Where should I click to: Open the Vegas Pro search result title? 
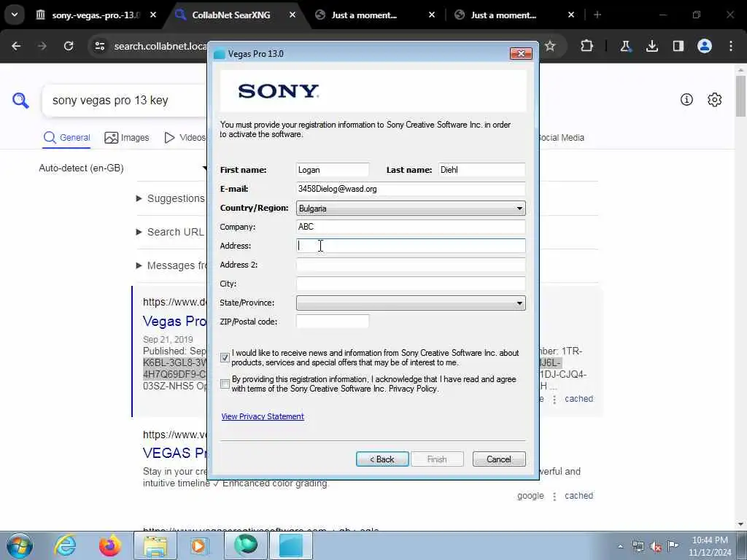point(174,321)
